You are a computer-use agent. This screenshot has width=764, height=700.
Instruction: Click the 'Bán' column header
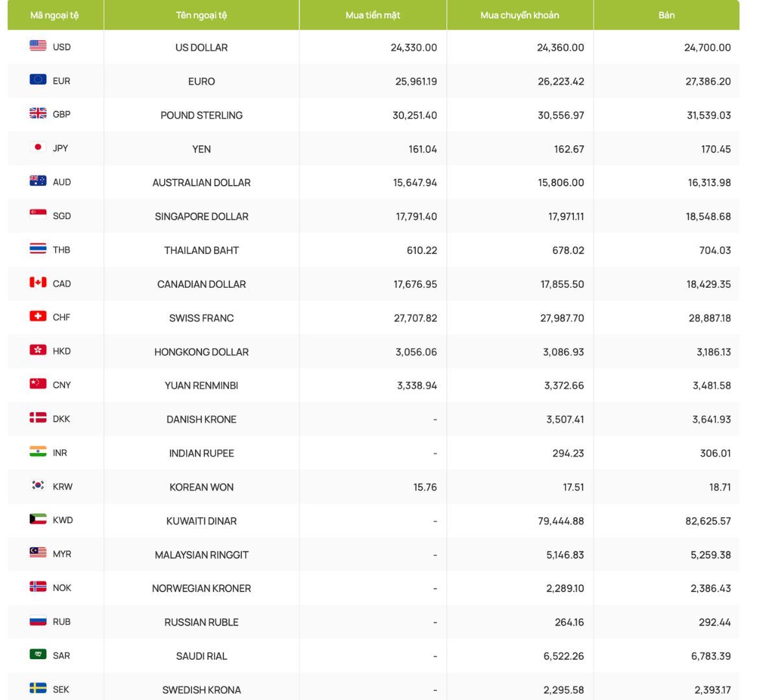[x=666, y=15]
